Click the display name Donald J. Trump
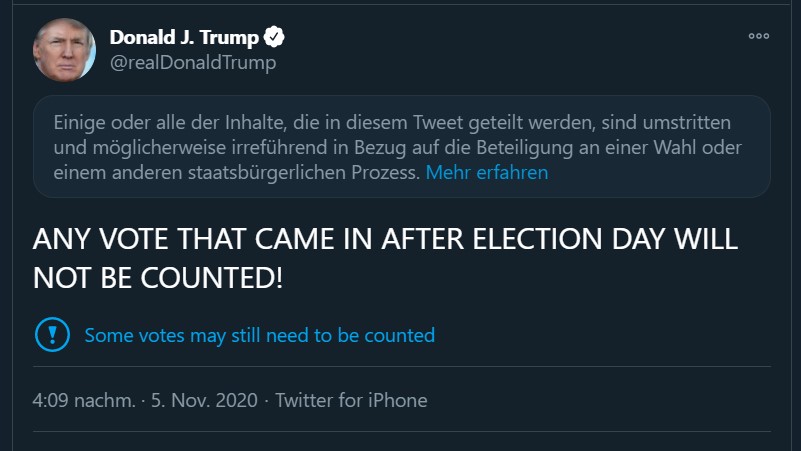The height and width of the screenshot is (451, 801). click(184, 37)
